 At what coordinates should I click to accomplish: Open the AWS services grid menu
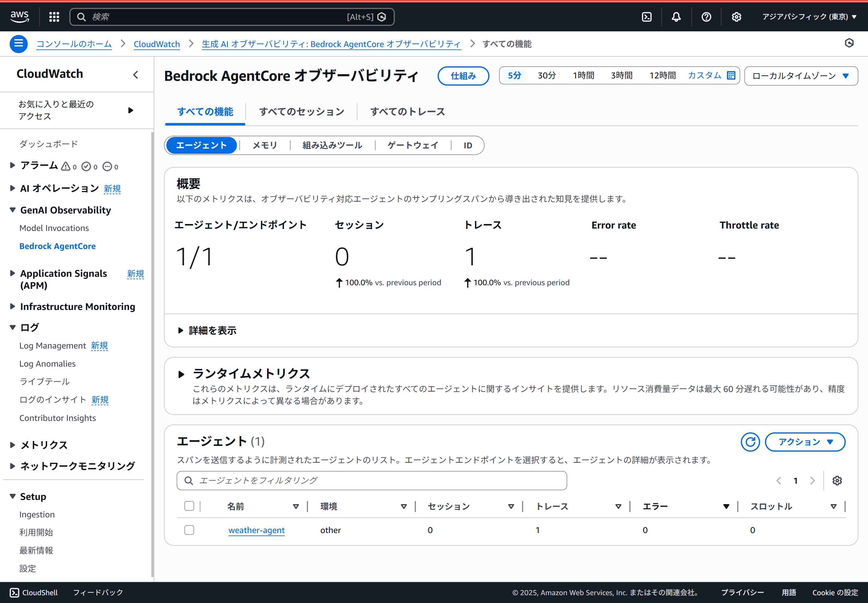point(54,17)
